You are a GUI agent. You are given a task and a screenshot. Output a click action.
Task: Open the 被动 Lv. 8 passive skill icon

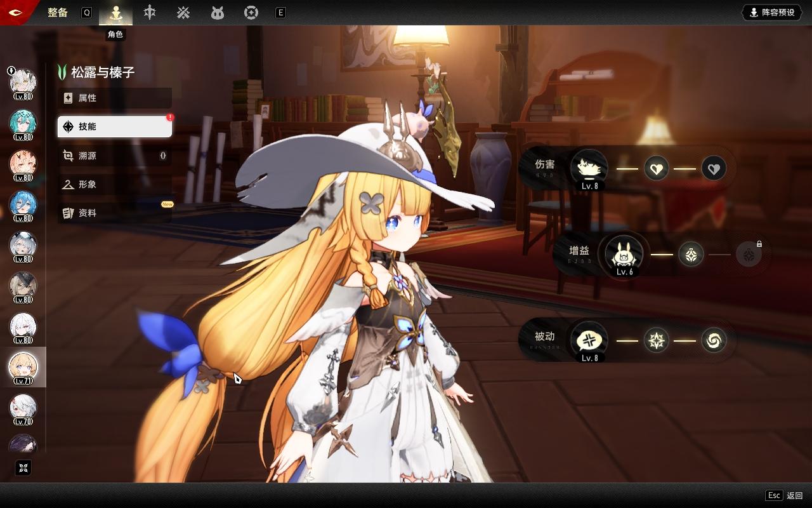pyautogui.click(x=589, y=340)
